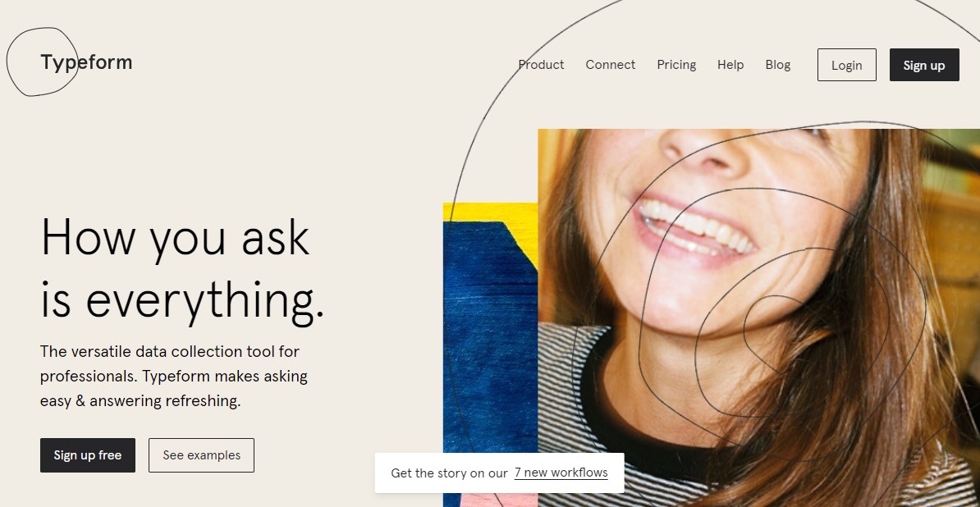This screenshot has width=980, height=507.
Task: Click the "How you ask" headline
Action: pos(175,237)
